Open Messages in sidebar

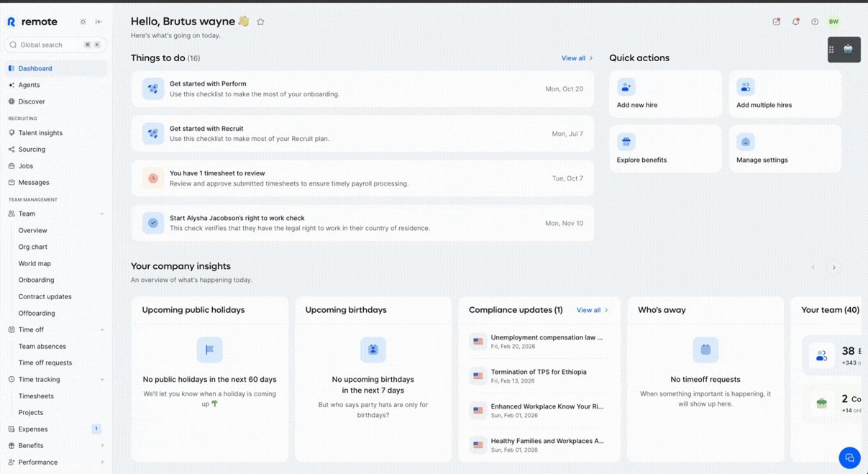(55, 183)
